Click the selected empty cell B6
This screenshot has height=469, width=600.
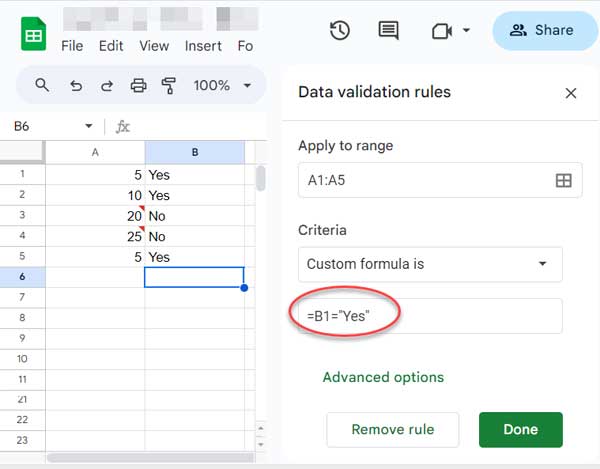(194, 277)
